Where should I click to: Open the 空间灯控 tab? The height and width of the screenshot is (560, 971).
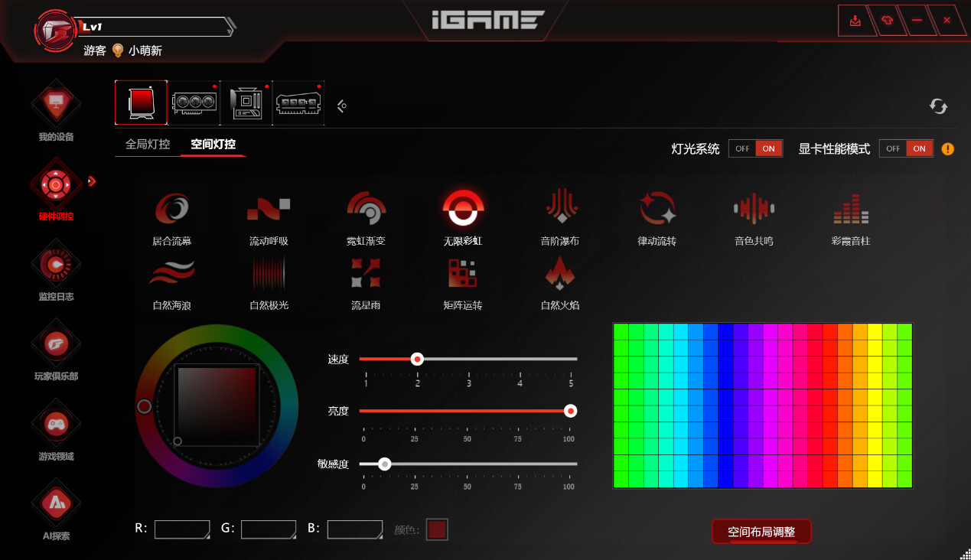pos(213,144)
